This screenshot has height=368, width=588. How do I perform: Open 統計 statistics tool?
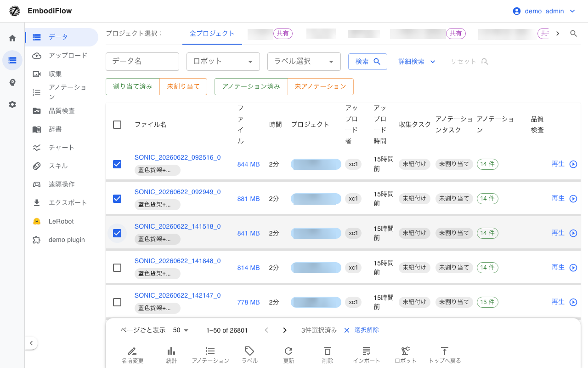coord(171,355)
